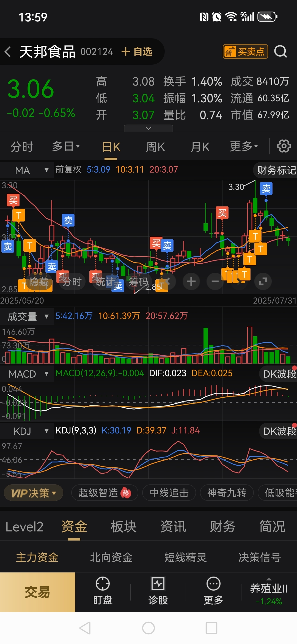The image size is (297, 644).
Task: Tap stock code 002124
Action: pyautogui.click(x=97, y=52)
